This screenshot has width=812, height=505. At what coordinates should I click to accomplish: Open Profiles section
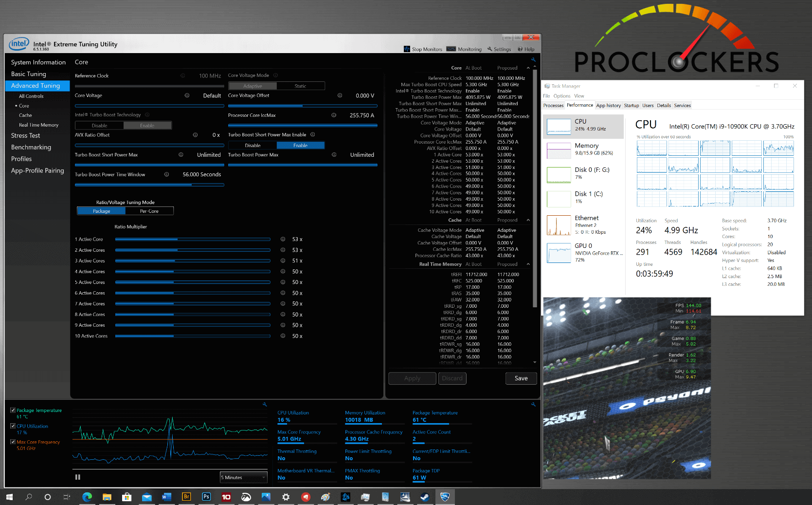click(21, 159)
